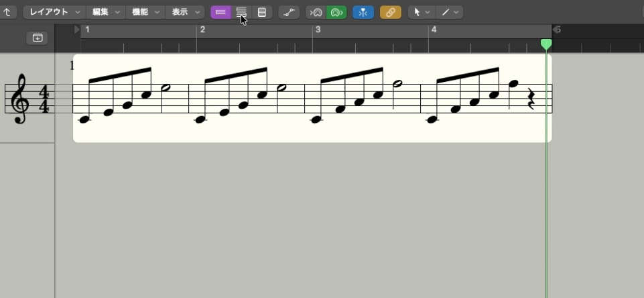This screenshot has width=644, height=298.
Task: Select the linear view button
Action: pyautogui.click(x=220, y=12)
